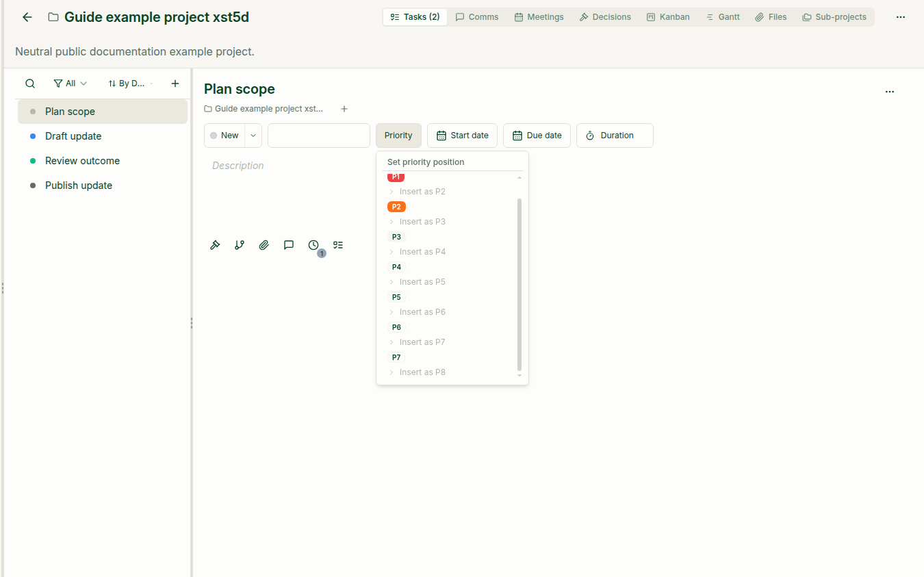Switch to the Kanban tab

coord(668,17)
